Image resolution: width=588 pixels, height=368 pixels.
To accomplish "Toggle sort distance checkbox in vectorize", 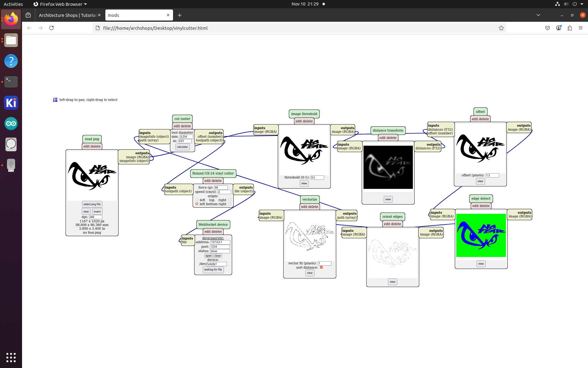I will 321,267.
